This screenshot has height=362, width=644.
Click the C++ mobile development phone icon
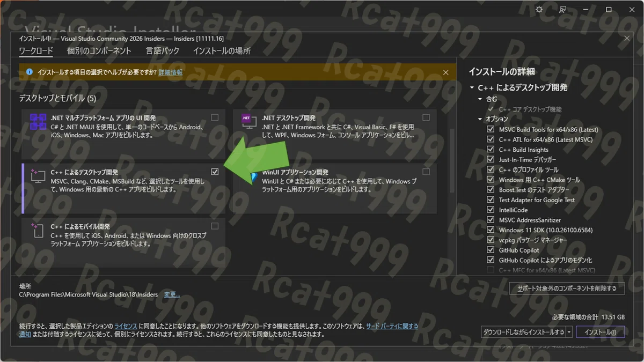click(x=38, y=230)
